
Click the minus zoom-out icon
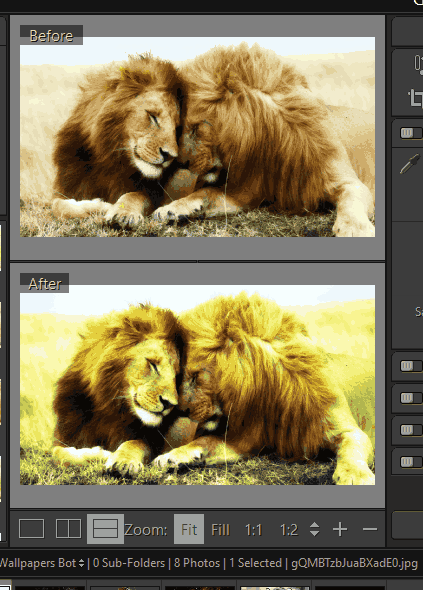point(370,529)
